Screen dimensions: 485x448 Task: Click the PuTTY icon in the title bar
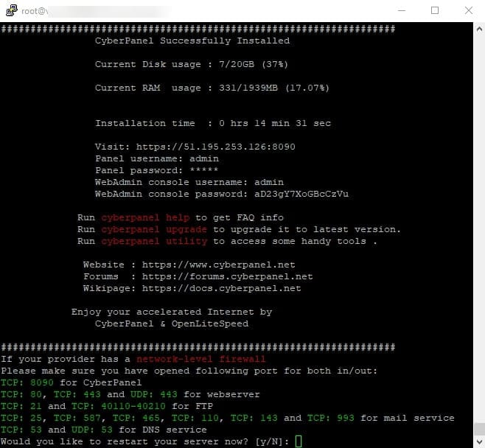click(x=12, y=10)
